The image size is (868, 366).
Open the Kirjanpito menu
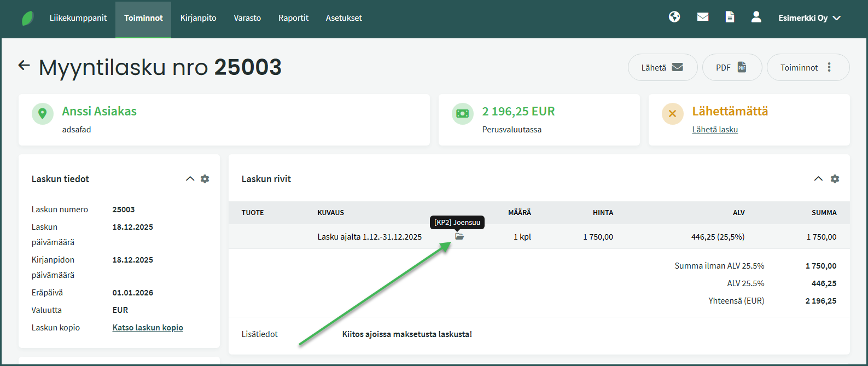point(198,18)
